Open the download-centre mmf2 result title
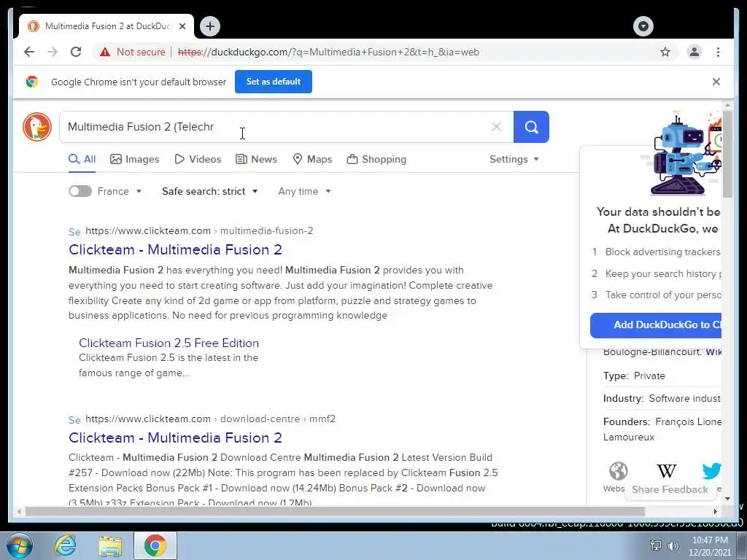This screenshot has width=747, height=560. (175, 437)
